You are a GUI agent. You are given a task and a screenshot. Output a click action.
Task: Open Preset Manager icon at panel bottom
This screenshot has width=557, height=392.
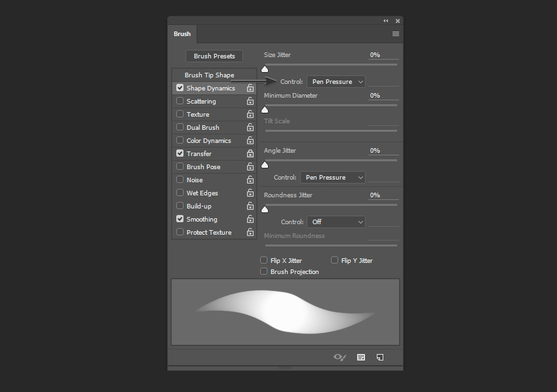[361, 357]
